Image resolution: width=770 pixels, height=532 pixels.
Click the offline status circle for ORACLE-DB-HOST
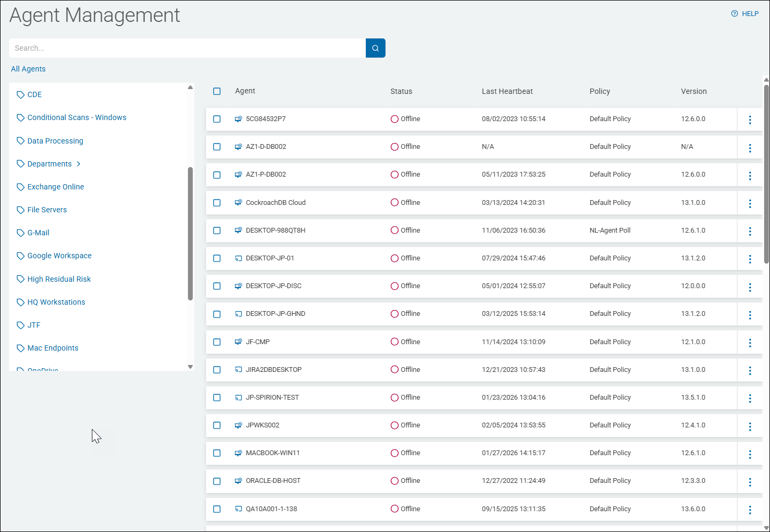tap(395, 481)
